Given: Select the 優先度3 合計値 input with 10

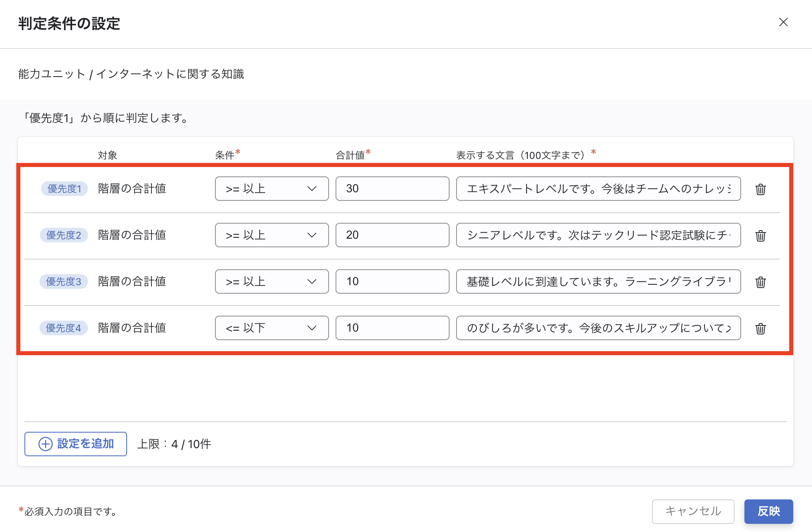Looking at the screenshot, I should [x=392, y=281].
